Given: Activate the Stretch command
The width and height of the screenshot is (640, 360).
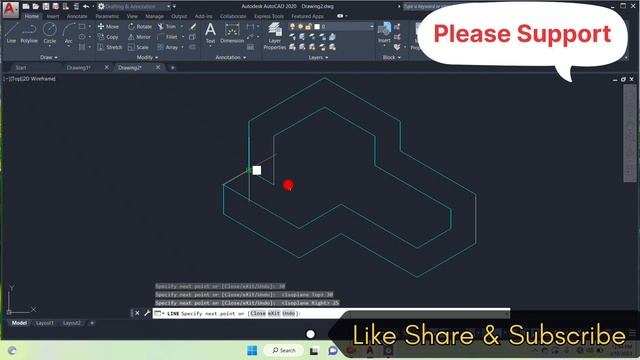Looking at the screenshot, I should [110, 47].
